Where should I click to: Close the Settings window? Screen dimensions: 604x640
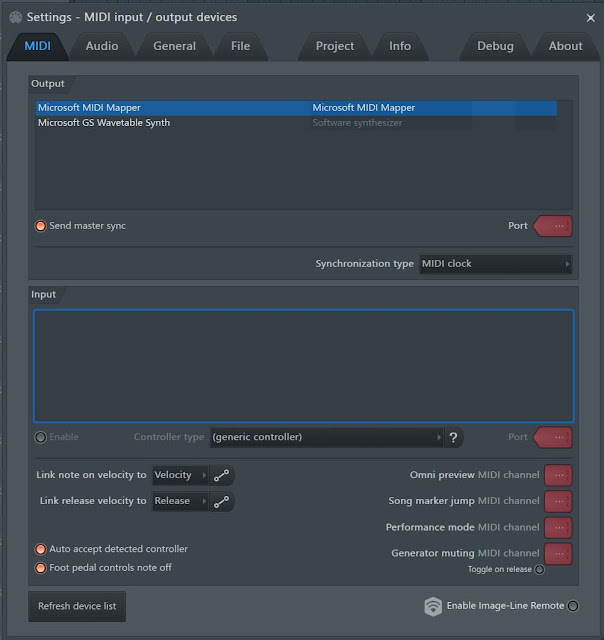point(590,18)
